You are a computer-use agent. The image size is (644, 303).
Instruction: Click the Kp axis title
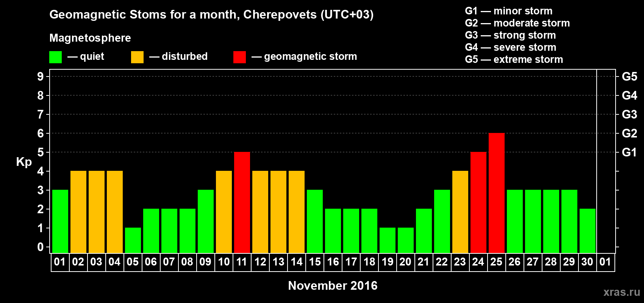(x=24, y=162)
